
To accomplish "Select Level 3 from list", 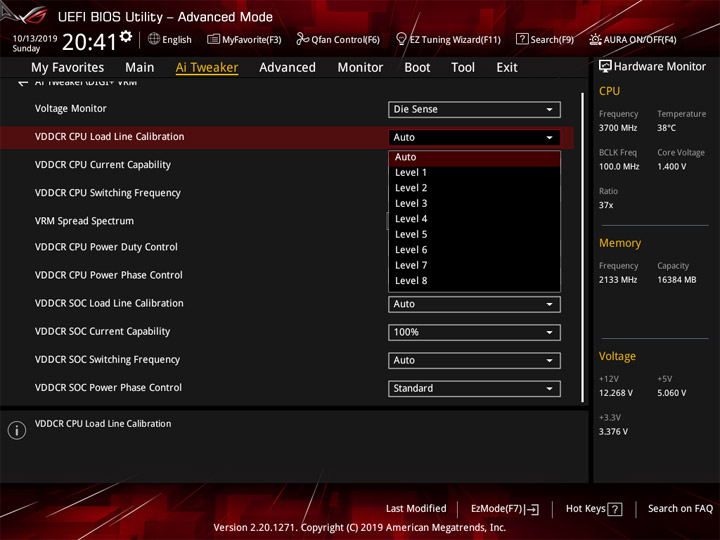I will [x=474, y=203].
